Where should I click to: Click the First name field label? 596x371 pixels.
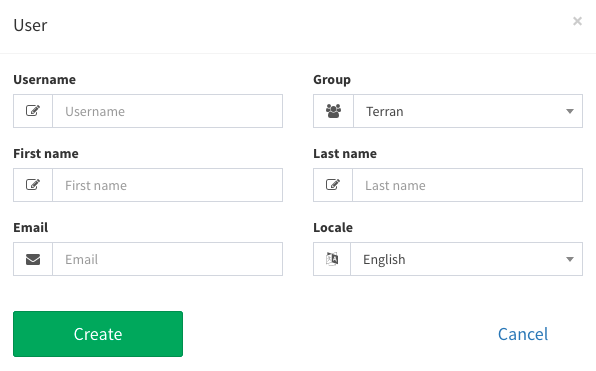click(46, 154)
